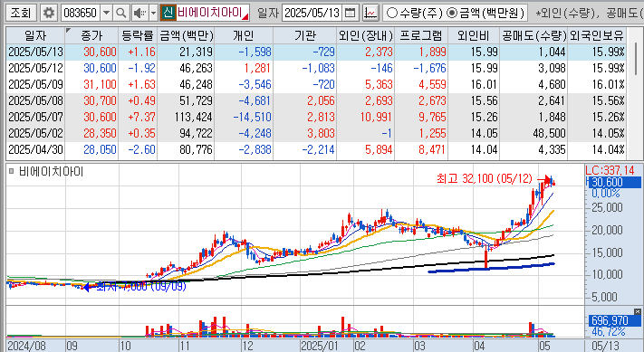Click the 개인 column header
This screenshot has width=644, height=352.
tap(244, 35)
